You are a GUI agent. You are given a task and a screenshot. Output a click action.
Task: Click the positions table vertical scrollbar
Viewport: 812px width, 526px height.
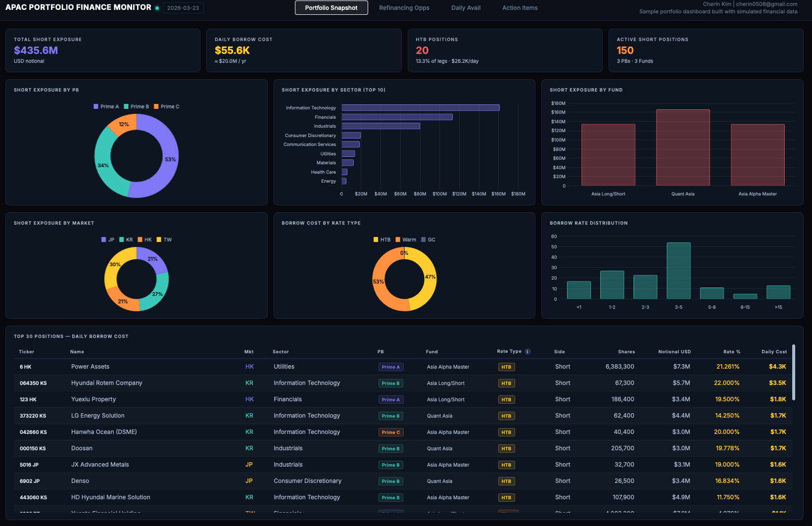click(794, 372)
